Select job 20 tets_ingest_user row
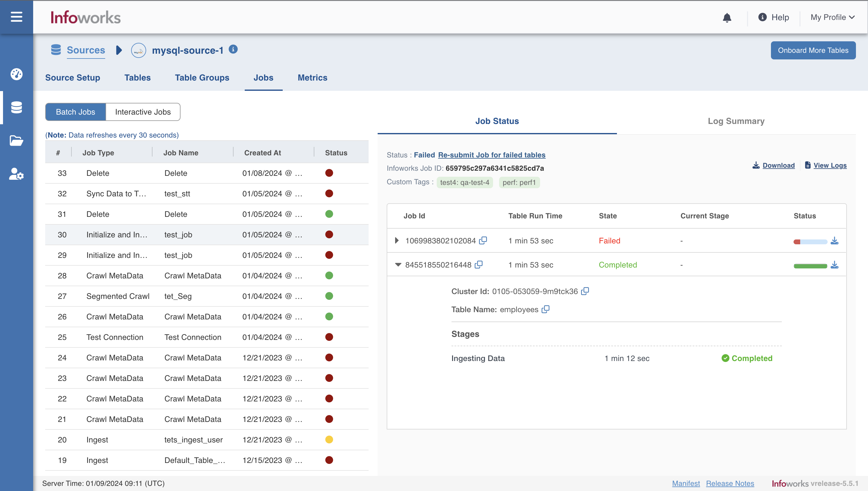The height and width of the screenshot is (491, 868). (206, 439)
